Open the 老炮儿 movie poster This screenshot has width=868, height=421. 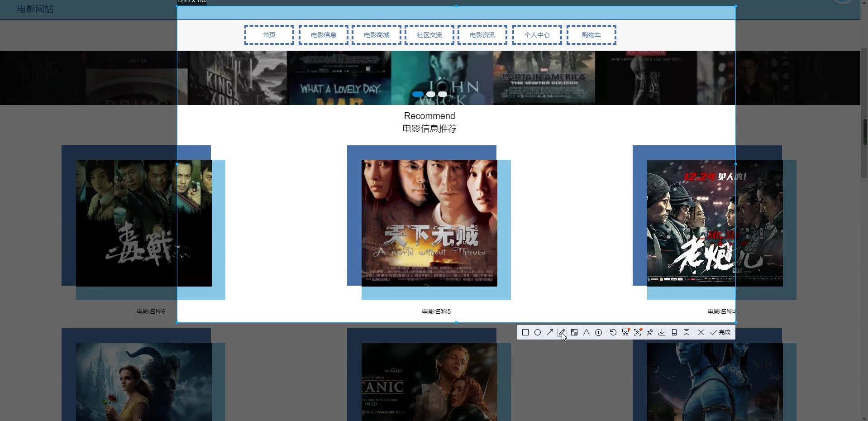coord(715,223)
